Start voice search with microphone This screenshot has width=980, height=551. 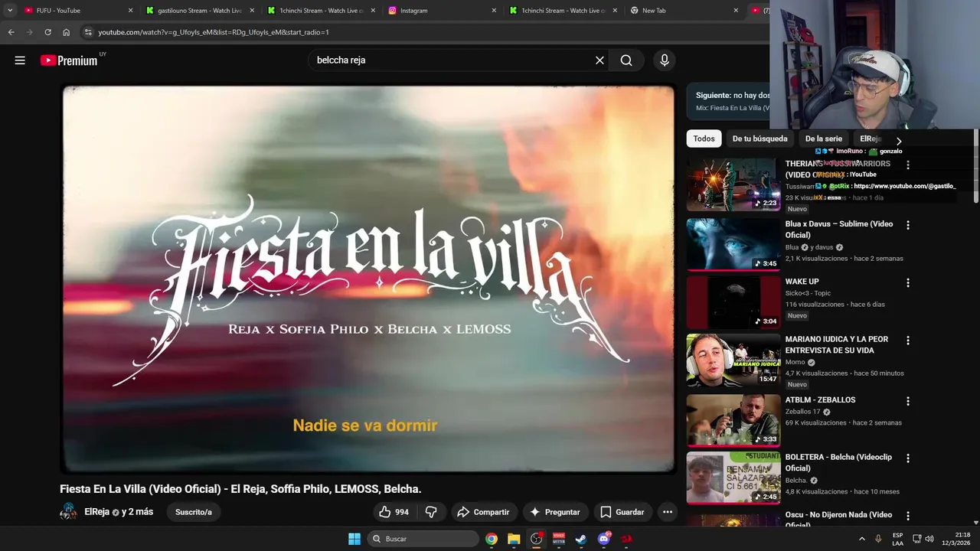point(664,60)
